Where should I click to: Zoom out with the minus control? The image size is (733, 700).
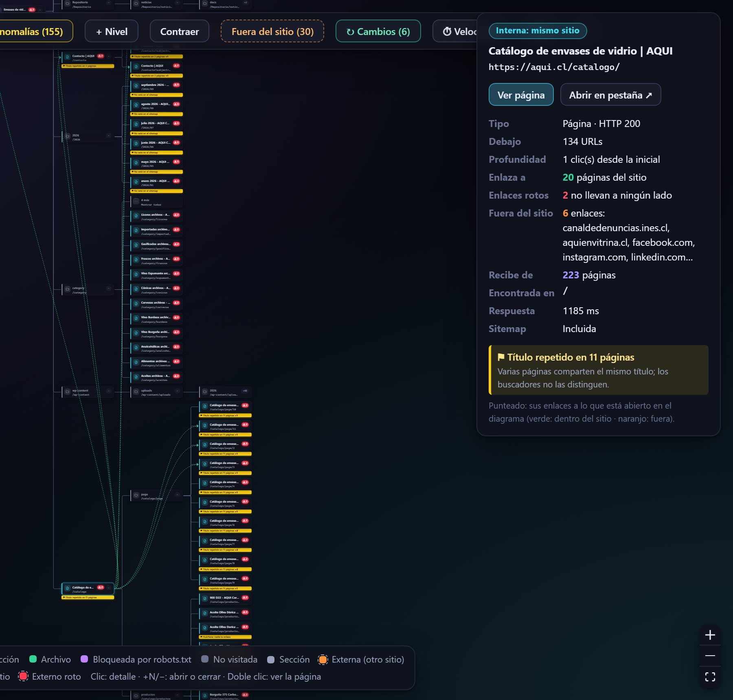tap(710, 656)
